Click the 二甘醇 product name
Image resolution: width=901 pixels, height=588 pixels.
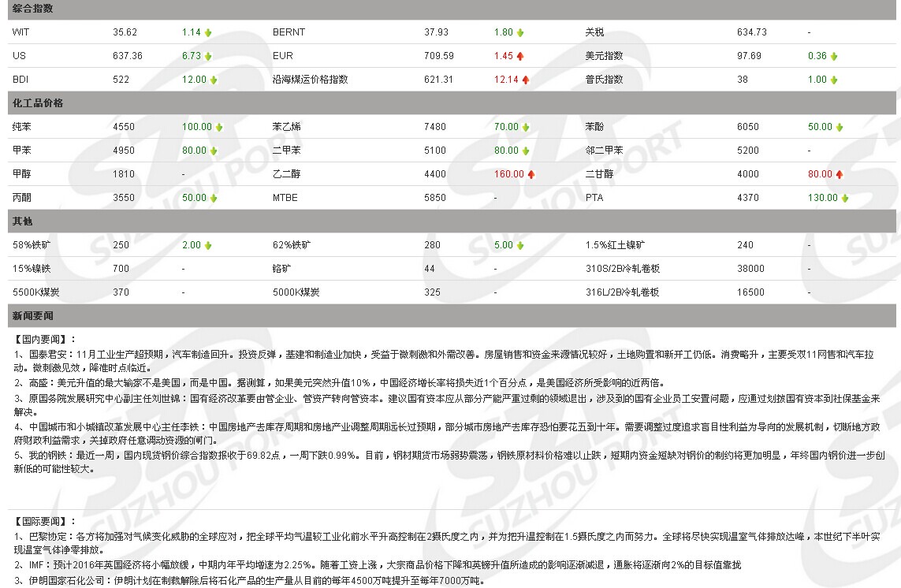coord(599,173)
